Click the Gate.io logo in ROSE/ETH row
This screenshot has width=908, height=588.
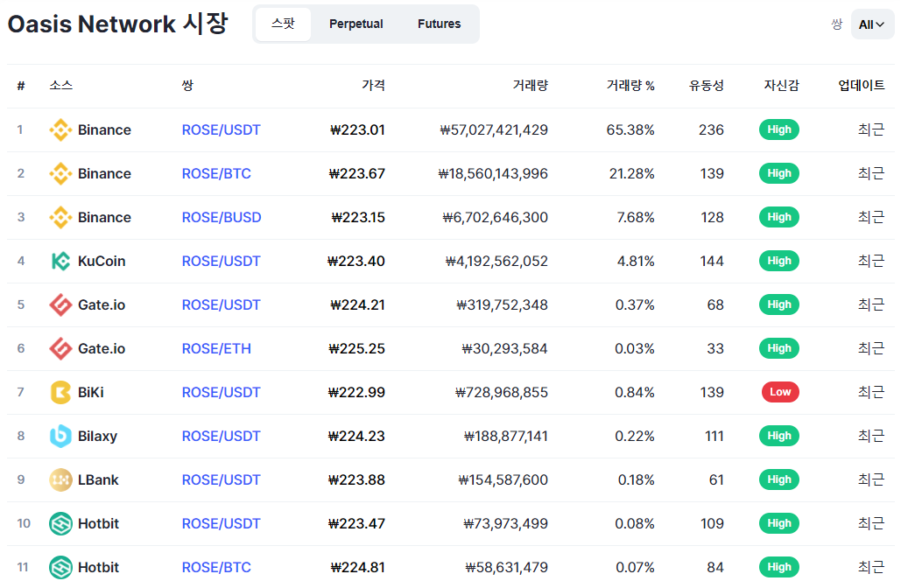pos(60,348)
